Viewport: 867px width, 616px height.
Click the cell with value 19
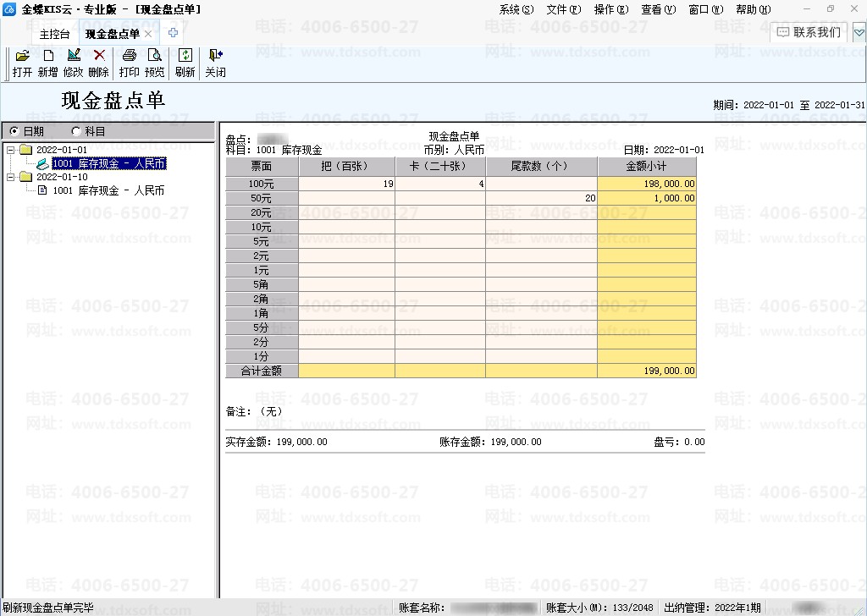pyautogui.click(x=346, y=184)
